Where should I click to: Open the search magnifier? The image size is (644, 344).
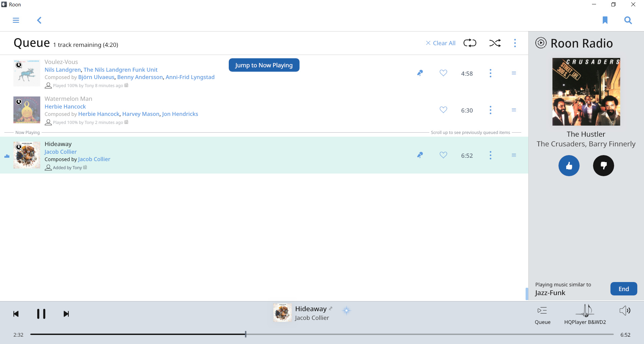[x=628, y=20]
